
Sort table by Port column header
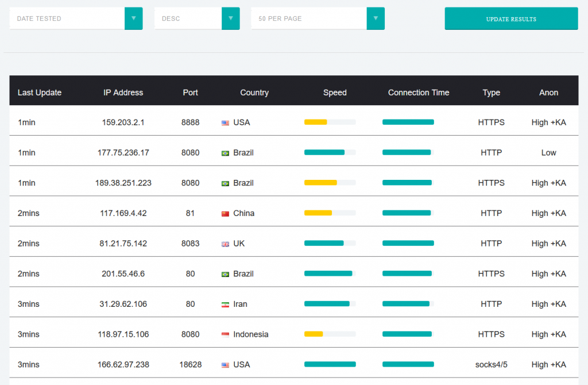point(190,93)
